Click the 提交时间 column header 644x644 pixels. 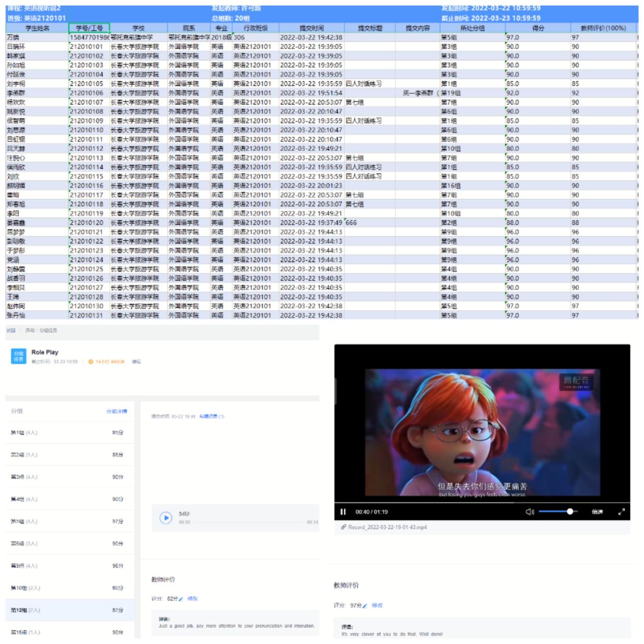(312, 28)
